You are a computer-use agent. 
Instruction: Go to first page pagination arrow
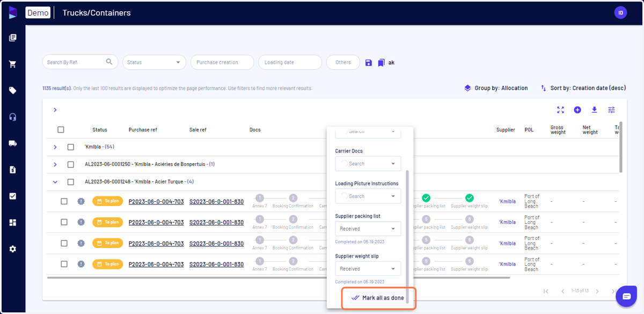click(546, 291)
